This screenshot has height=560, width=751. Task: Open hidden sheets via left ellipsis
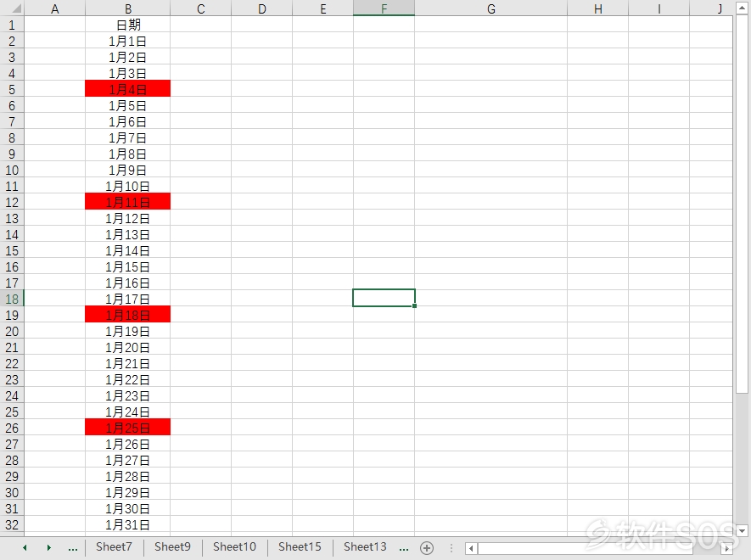[x=73, y=547]
